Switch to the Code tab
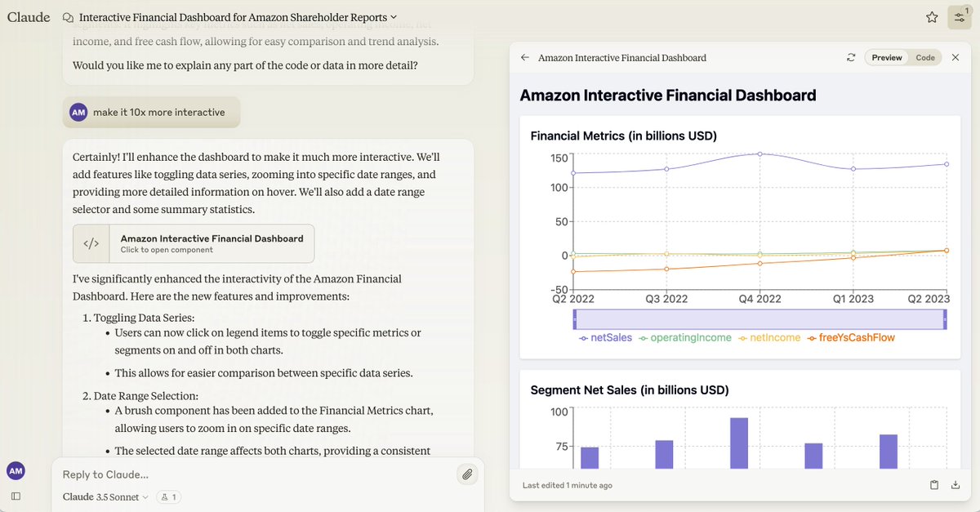Image resolution: width=980 pixels, height=512 pixels. (925, 58)
